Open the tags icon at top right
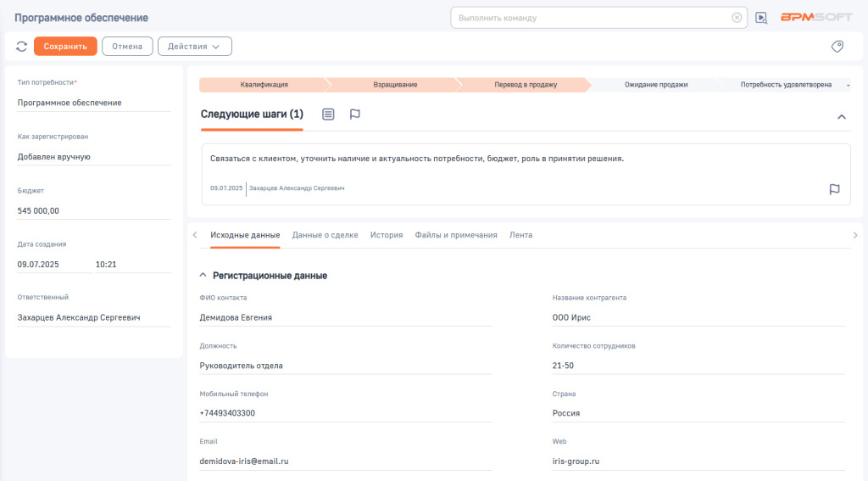Viewport: 868px width, 481px height. click(837, 47)
